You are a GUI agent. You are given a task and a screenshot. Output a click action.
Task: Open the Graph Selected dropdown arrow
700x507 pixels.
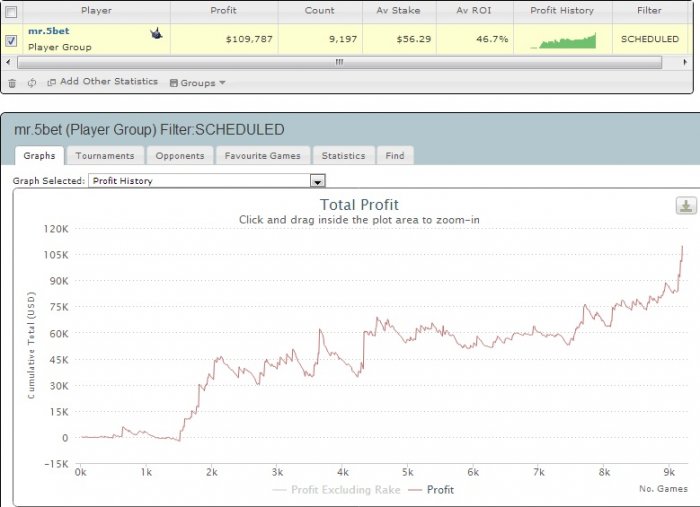click(x=317, y=181)
